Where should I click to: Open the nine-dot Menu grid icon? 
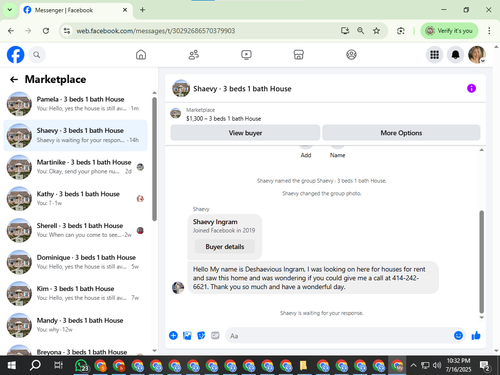434,55
